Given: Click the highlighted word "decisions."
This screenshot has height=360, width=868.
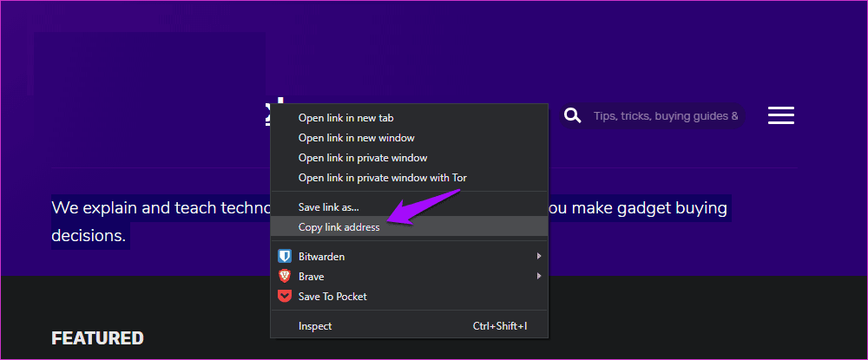Looking at the screenshot, I should tap(89, 235).
